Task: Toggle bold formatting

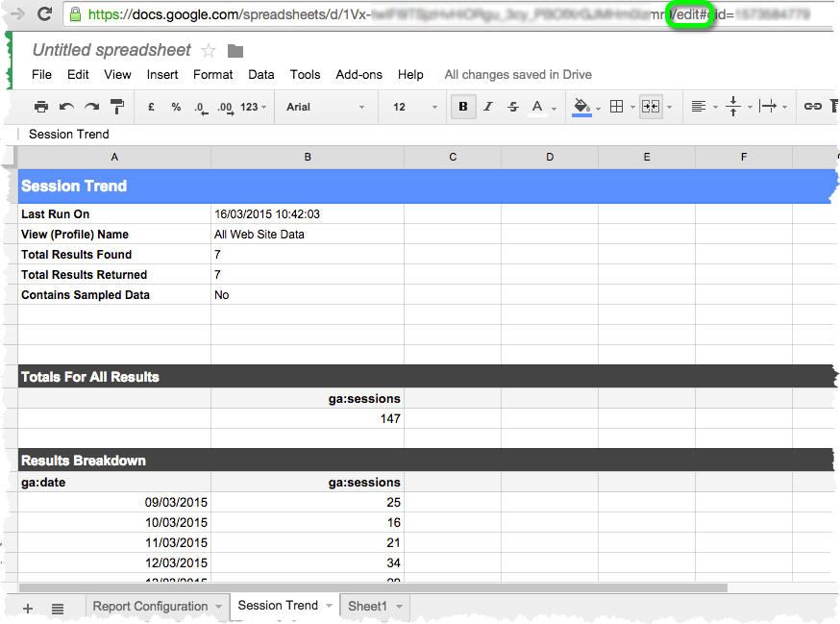Action: coord(463,107)
